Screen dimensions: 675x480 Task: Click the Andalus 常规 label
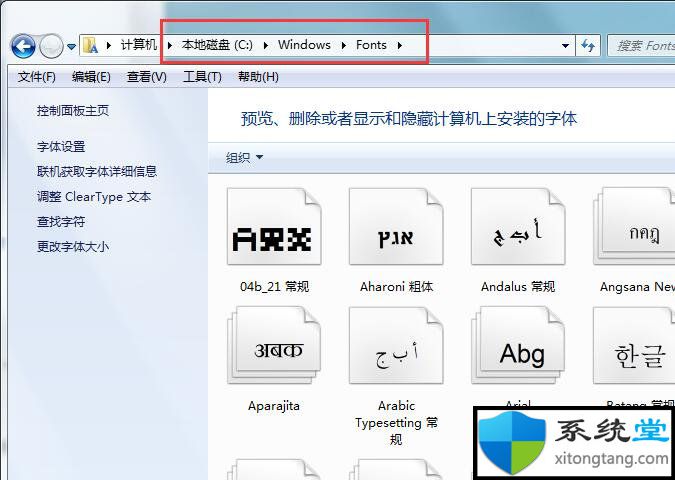tap(518, 286)
